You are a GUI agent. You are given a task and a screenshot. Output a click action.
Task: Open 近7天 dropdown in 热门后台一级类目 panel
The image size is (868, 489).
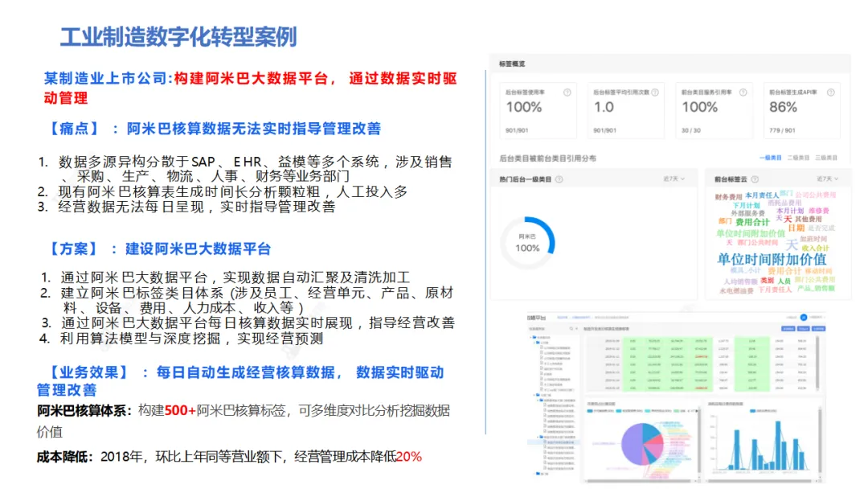tap(674, 179)
